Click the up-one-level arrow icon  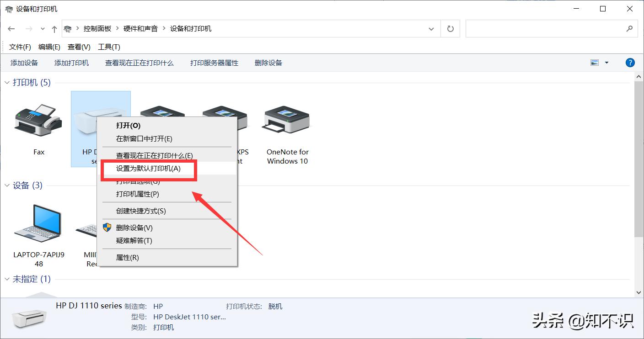click(54, 28)
